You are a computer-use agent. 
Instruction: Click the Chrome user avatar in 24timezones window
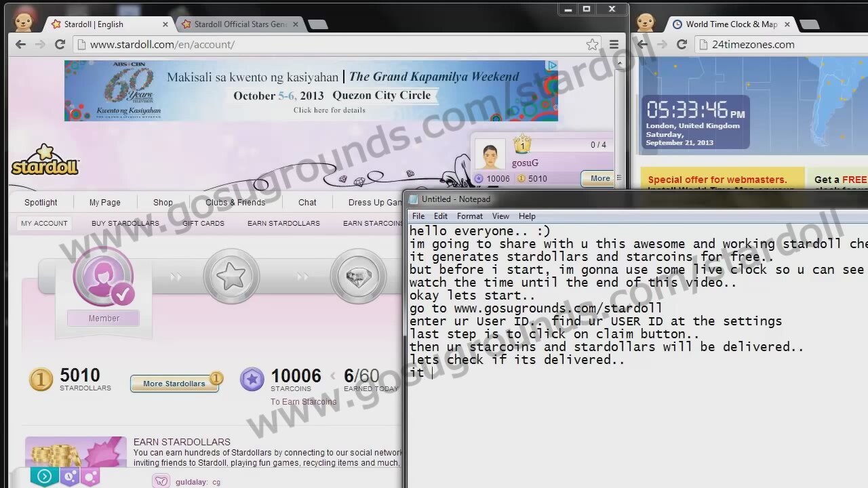coord(646,22)
